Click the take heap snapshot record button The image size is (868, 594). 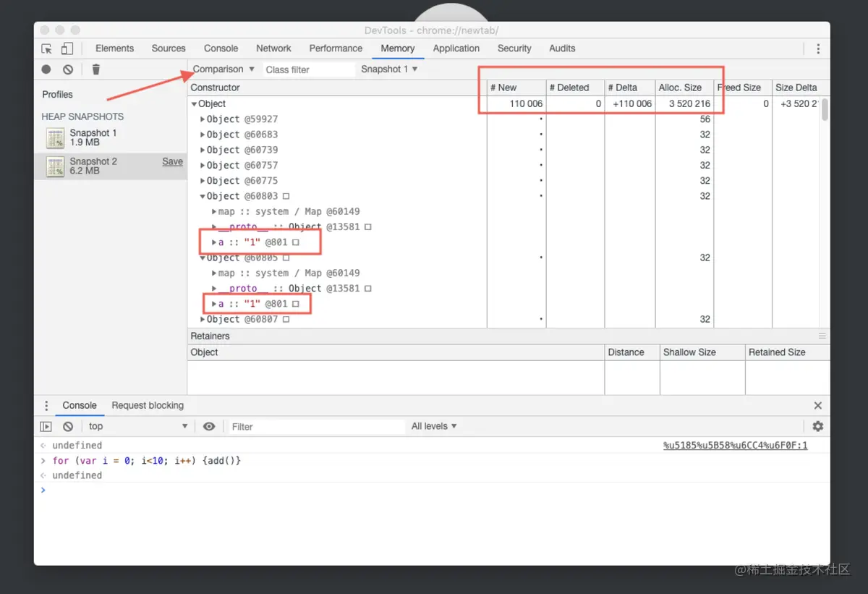click(46, 69)
